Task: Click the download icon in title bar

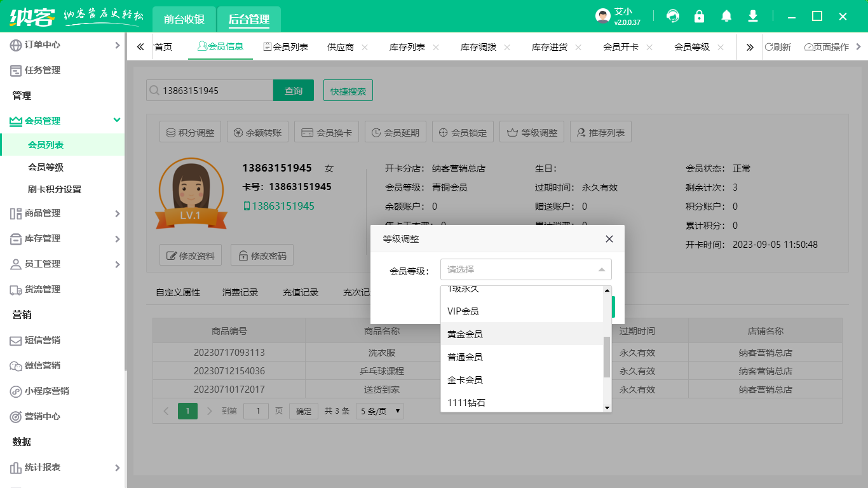Action: (x=753, y=17)
